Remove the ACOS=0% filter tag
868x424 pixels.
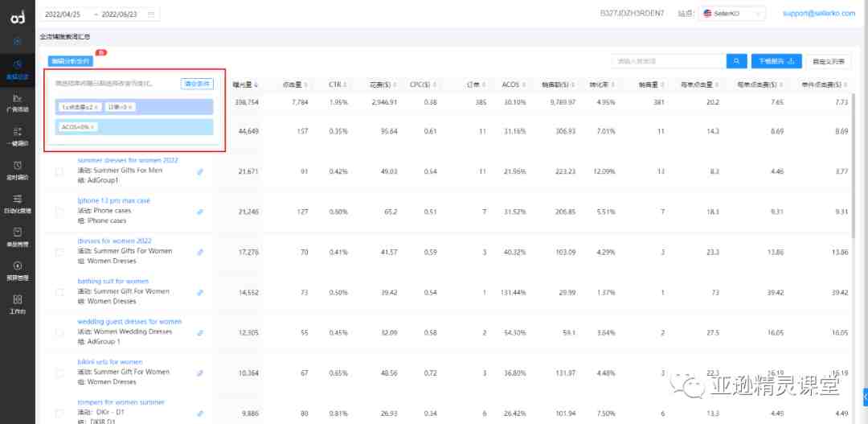tap(92, 127)
